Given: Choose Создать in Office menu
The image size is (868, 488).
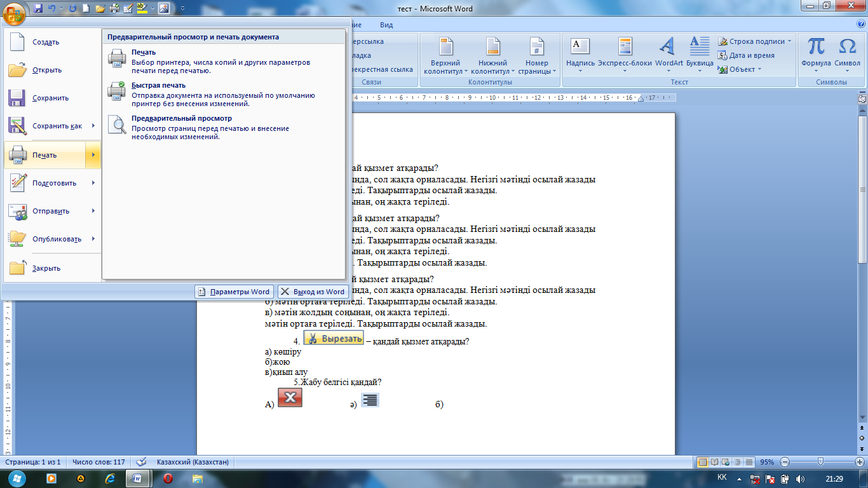Looking at the screenshot, I should [x=52, y=42].
